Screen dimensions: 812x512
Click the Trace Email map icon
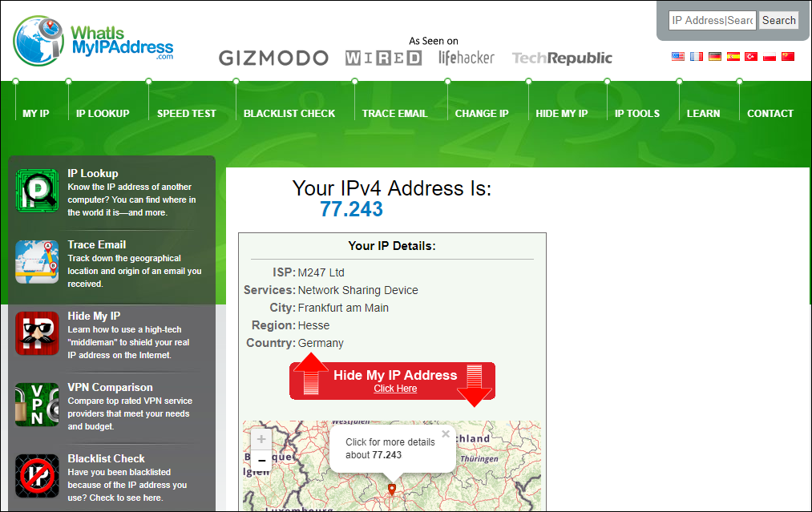pyautogui.click(x=38, y=262)
